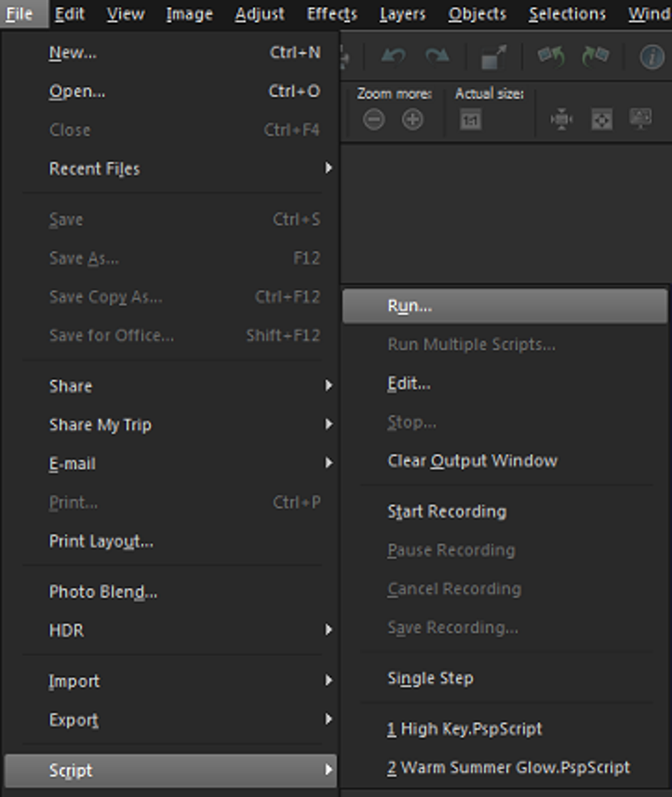Open the Effects menu
Image resolution: width=672 pixels, height=797 pixels.
[x=332, y=14]
